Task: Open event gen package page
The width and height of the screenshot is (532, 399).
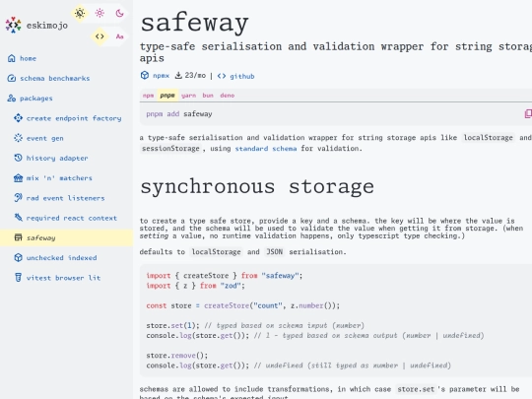Action: click(x=44, y=139)
